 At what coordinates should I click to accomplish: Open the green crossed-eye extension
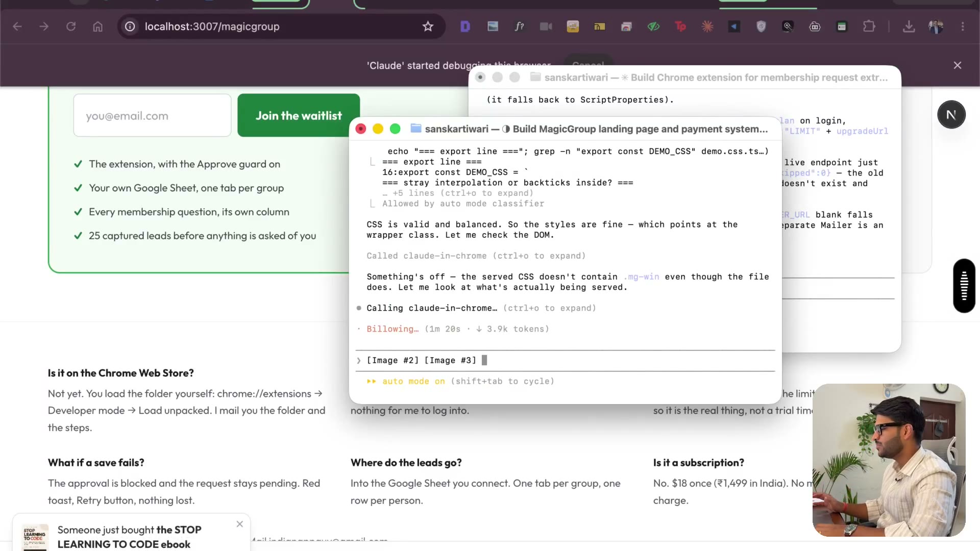653,27
